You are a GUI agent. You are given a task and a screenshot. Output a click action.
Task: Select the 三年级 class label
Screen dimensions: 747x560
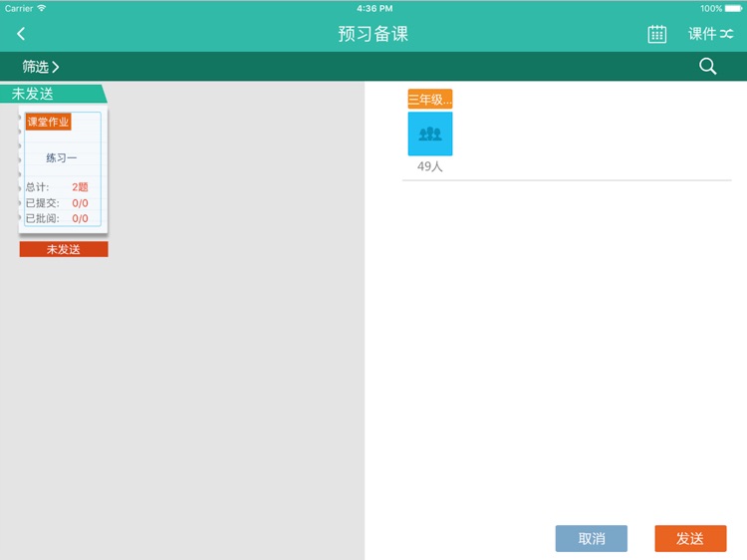click(x=430, y=99)
